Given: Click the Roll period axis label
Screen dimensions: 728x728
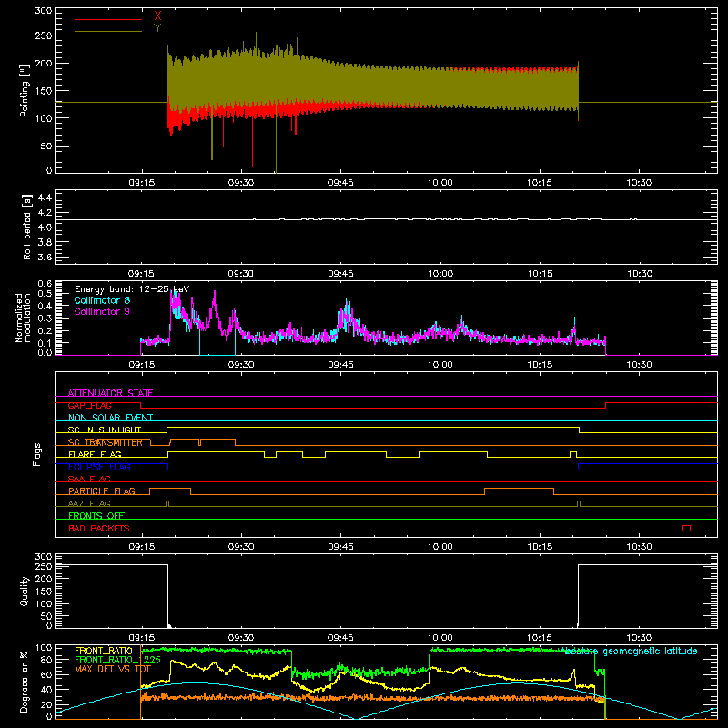Looking at the screenshot, I should [27, 227].
